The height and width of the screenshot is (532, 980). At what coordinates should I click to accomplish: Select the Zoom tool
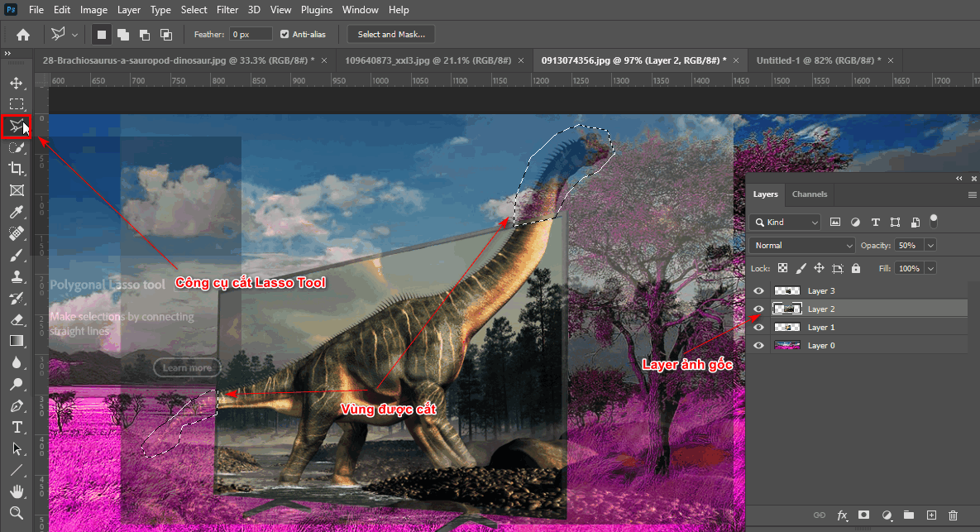pos(17,513)
